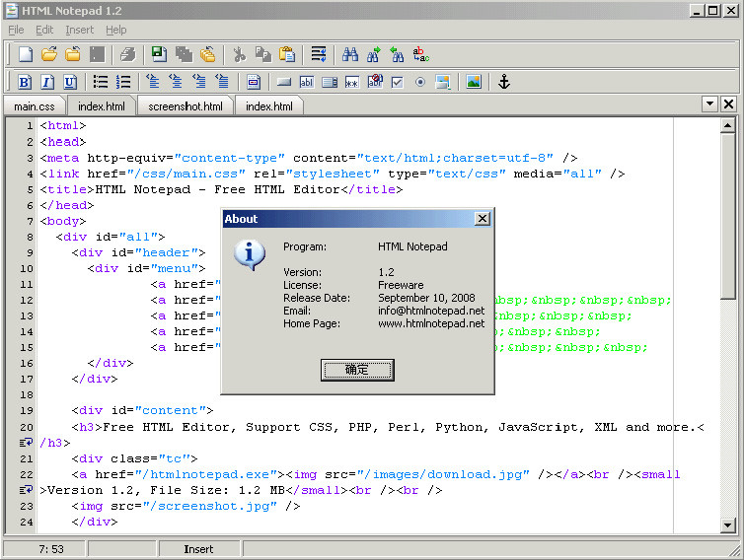The width and height of the screenshot is (744, 560).
Task: Open the Insert menu
Action: coord(79,30)
